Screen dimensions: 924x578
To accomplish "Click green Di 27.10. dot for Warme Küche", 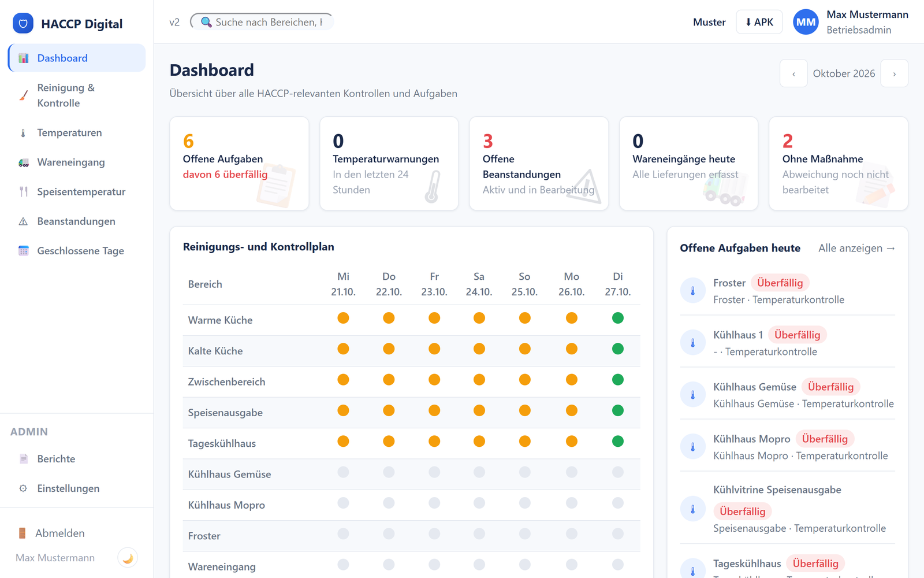I will (618, 318).
